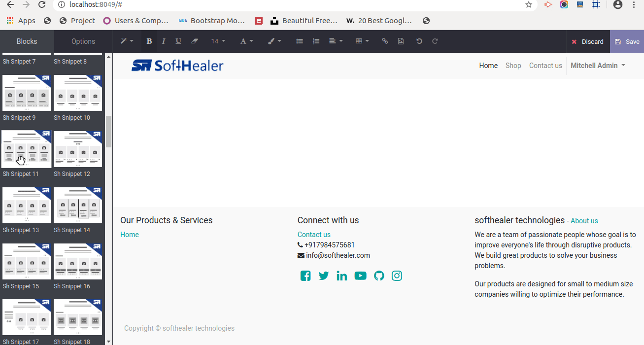Open the font size 14 dropdown
644x345 pixels.
[218, 41]
